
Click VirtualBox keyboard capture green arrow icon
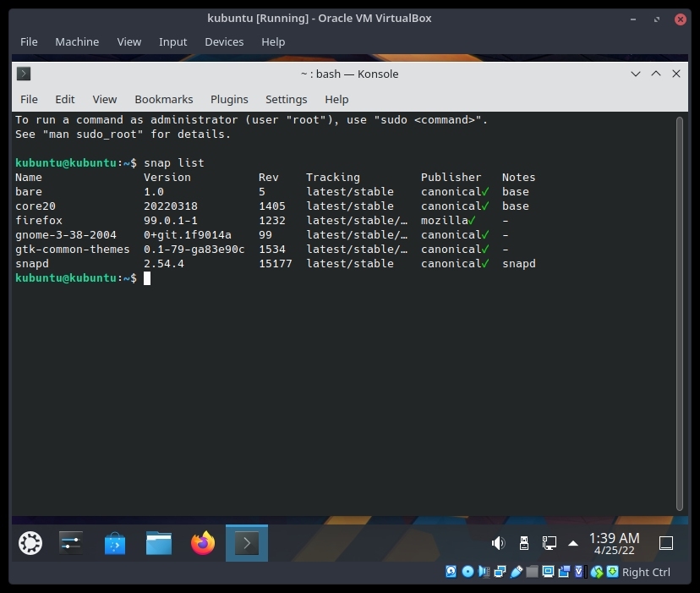click(x=612, y=572)
